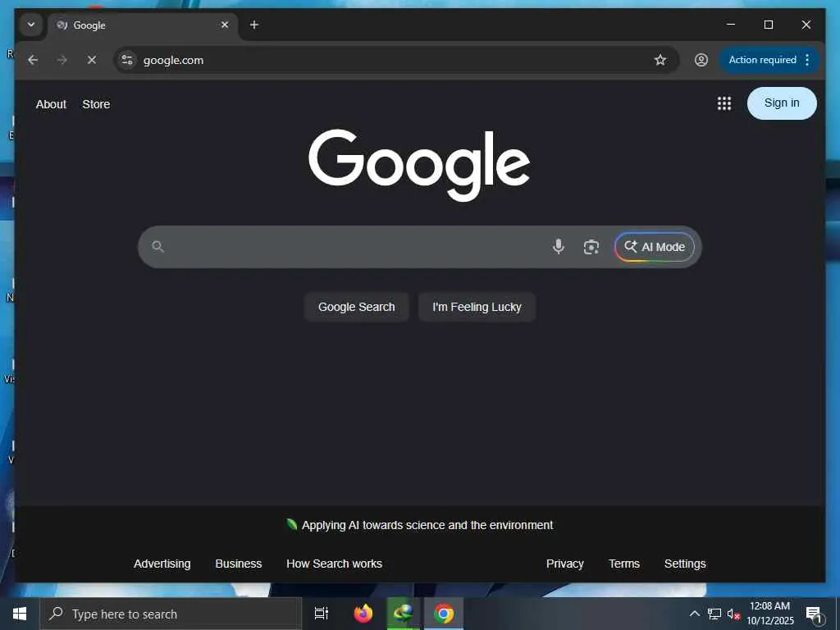Image resolution: width=840 pixels, height=630 pixels.
Task: Open a new tab with plus icon
Action: click(254, 25)
